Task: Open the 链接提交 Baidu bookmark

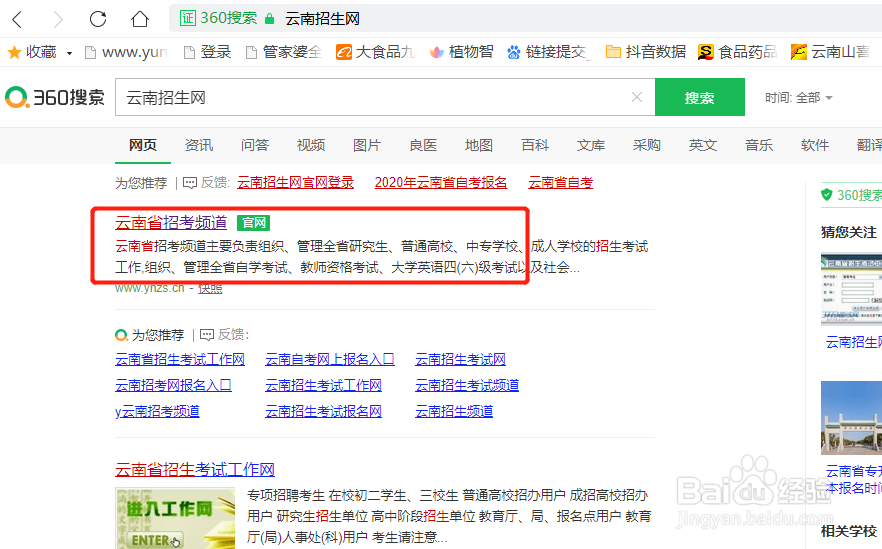Action: click(548, 52)
